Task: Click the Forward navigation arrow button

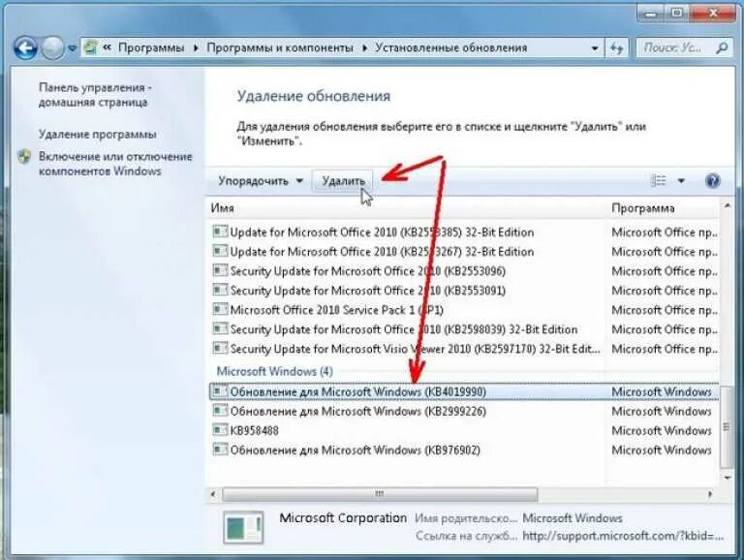Action: click(x=52, y=47)
